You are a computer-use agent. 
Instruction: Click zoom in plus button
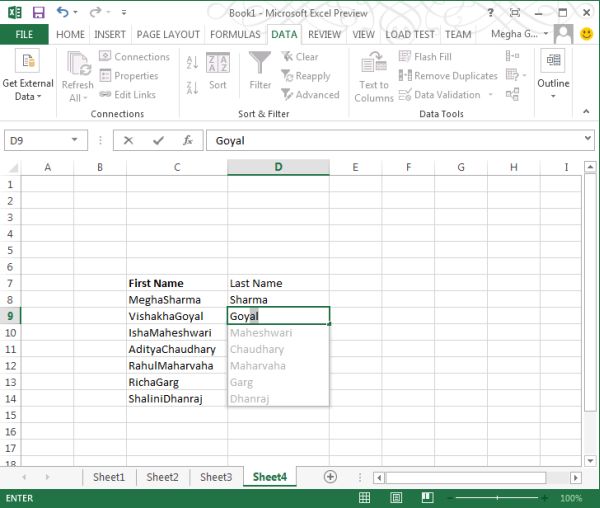click(545, 498)
